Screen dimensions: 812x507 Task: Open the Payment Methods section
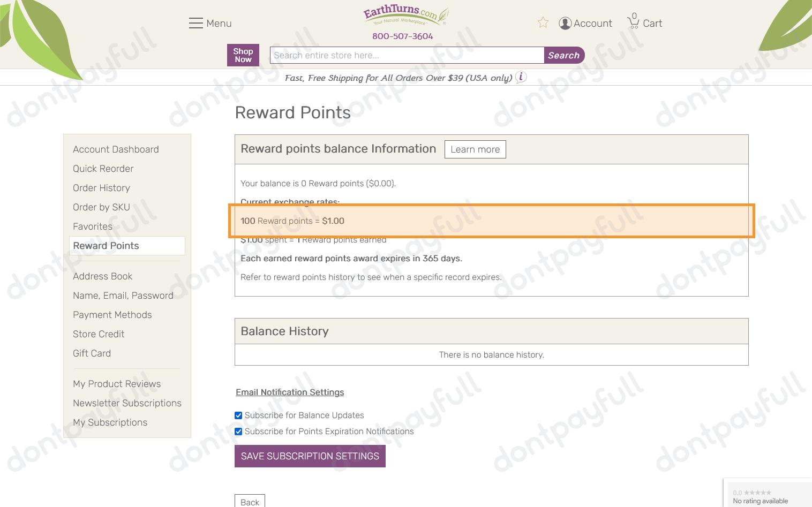coord(112,315)
